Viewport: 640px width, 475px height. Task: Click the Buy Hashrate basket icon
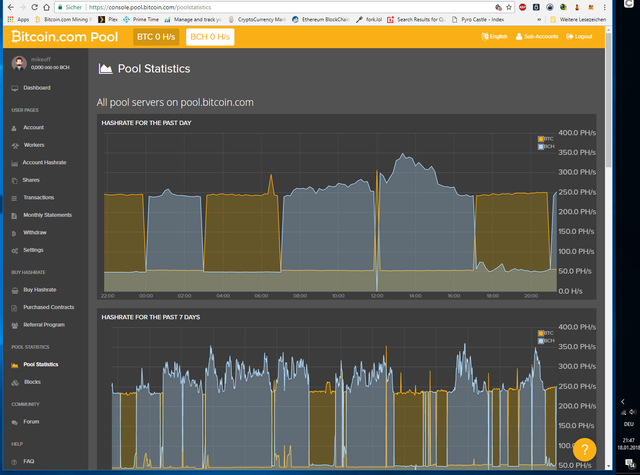(15, 290)
